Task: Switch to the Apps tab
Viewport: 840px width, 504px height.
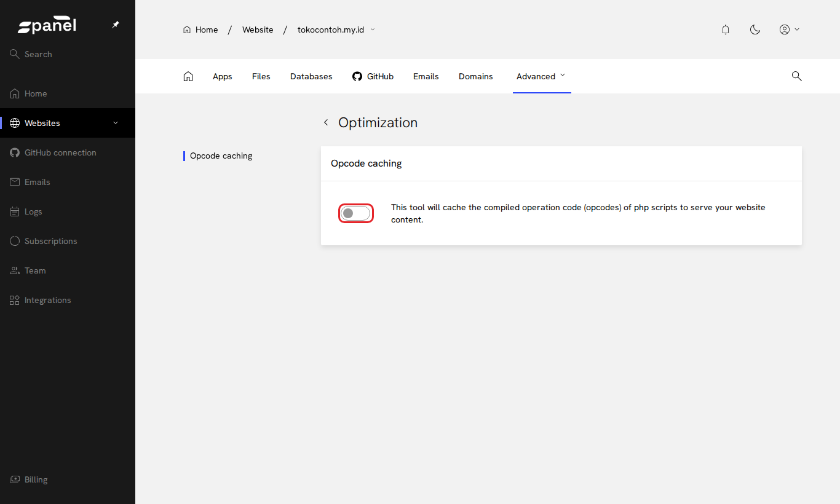Action: click(x=223, y=76)
